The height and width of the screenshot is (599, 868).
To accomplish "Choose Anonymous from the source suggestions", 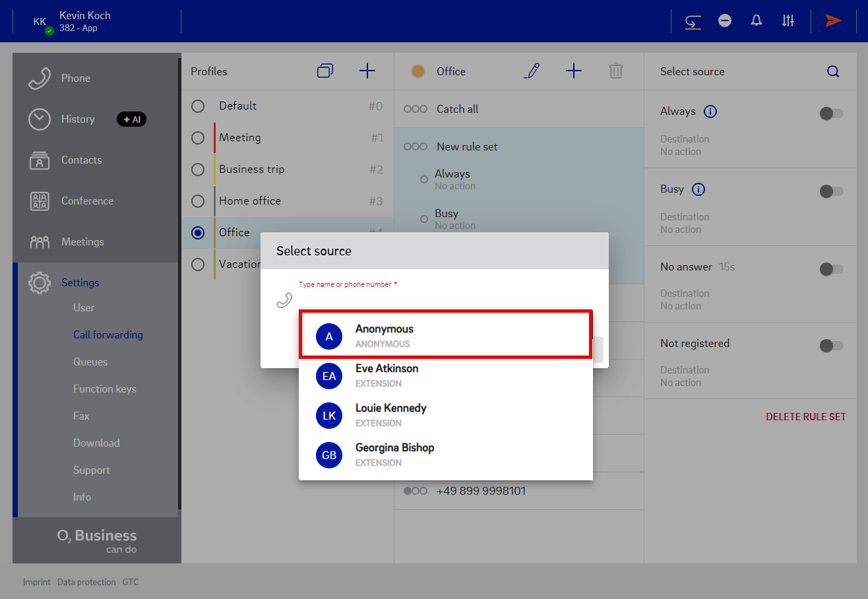I will pyautogui.click(x=445, y=336).
